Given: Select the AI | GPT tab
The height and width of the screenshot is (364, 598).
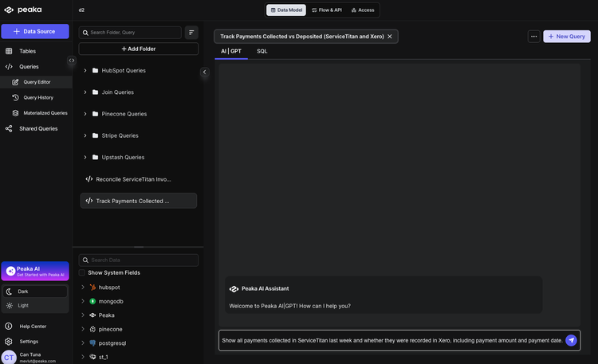Looking at the screenshot, I should coord(231,51).
